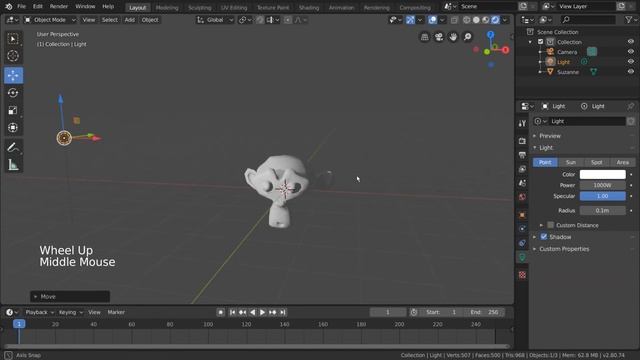This screenshot has width=640, height=360.
Task: Open the timeline Marker menu
Action: click(x=116, y=312)
